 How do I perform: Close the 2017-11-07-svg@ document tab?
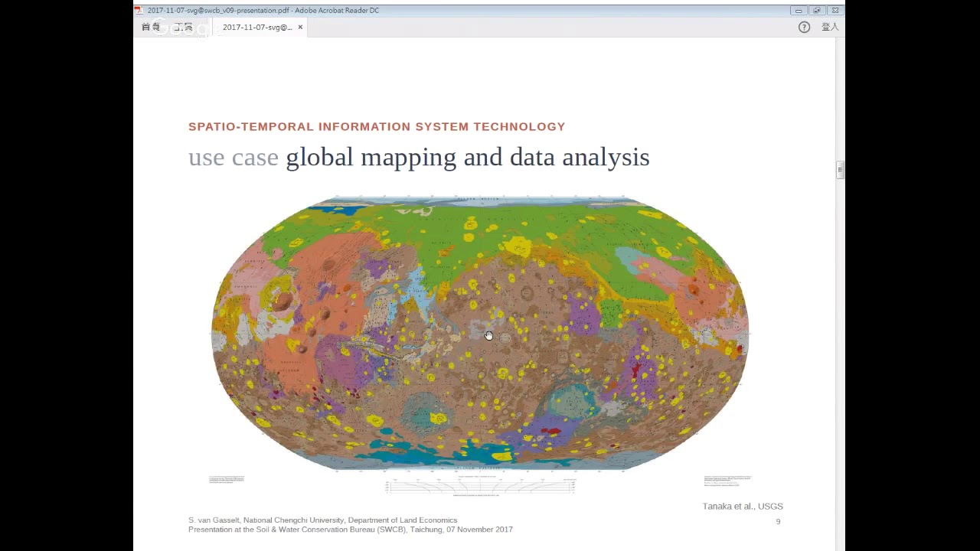coord(300,27)
